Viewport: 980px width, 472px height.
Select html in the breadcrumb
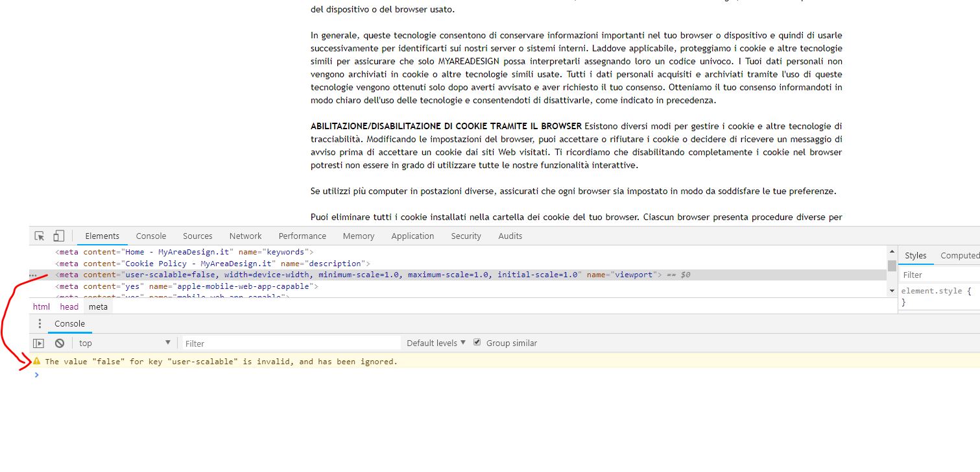pos(42,306)
